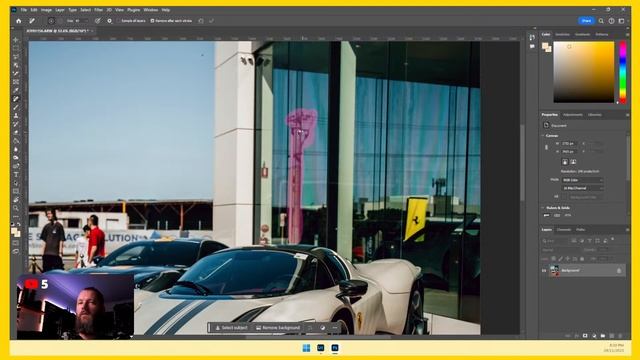Image resolution: width=640 pixels, height=360 pixels.
Task: Click the Home icon in options bar
Action: point(18,21)
